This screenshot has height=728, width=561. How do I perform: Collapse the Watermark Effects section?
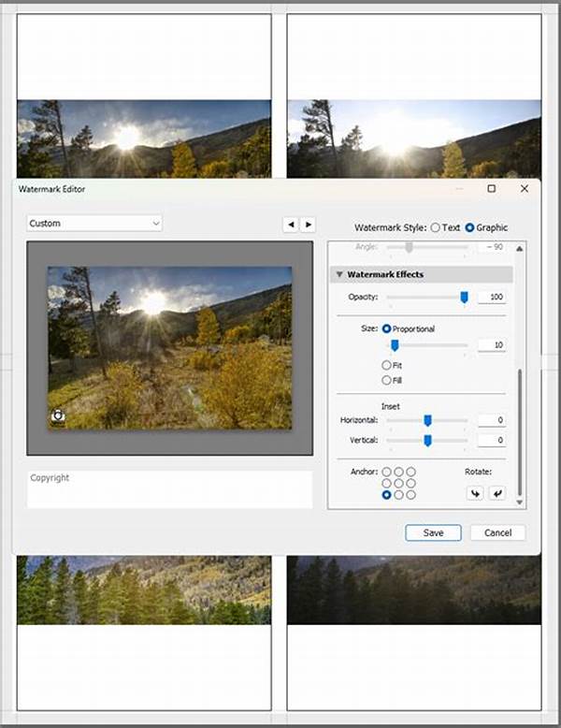(339, 275)
